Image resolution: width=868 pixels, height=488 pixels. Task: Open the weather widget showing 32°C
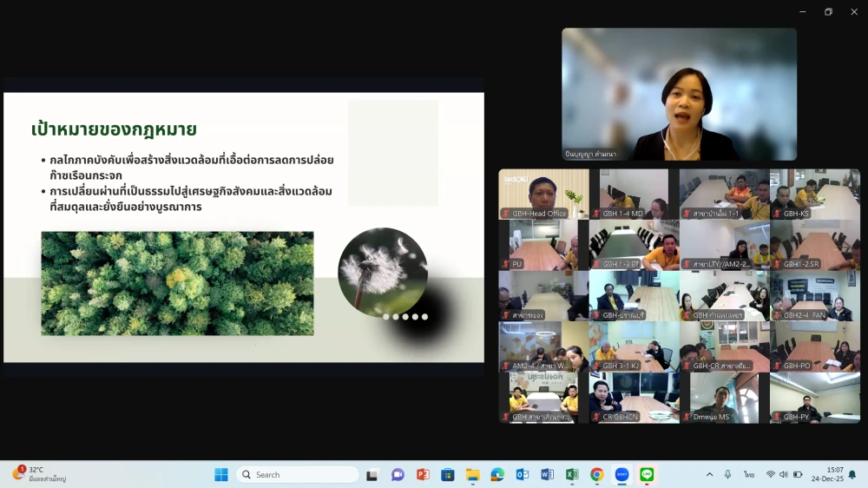39,474
